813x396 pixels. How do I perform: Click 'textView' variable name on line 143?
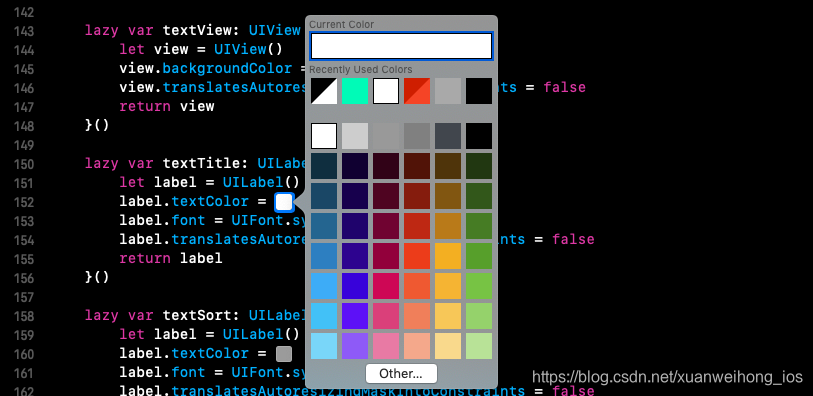pos(197,31)
